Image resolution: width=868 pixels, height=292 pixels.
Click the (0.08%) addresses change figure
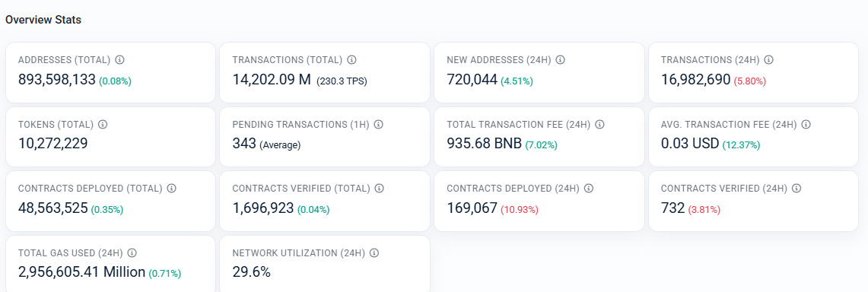(x=115, y=81)
